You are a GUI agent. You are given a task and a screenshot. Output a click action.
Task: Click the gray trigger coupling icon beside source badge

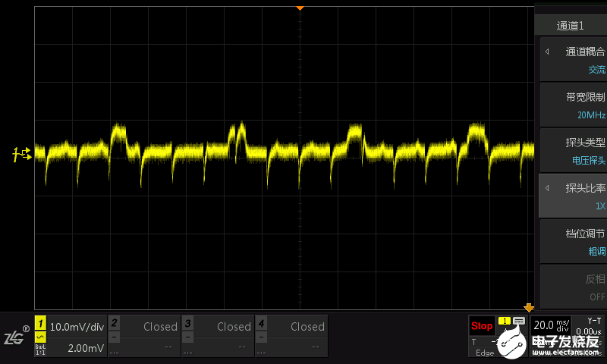519,321
